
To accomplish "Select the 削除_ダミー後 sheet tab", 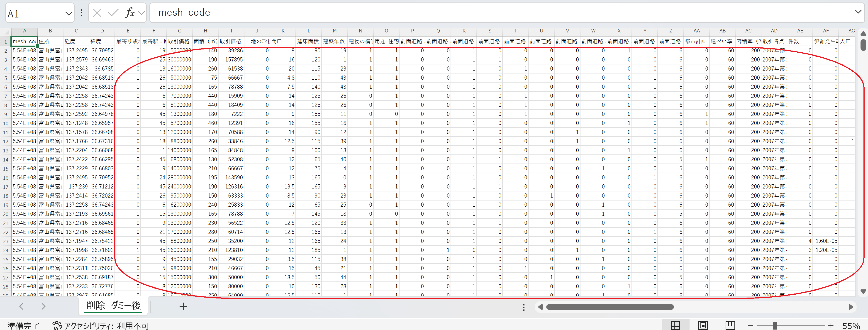I will coord(113,306).
